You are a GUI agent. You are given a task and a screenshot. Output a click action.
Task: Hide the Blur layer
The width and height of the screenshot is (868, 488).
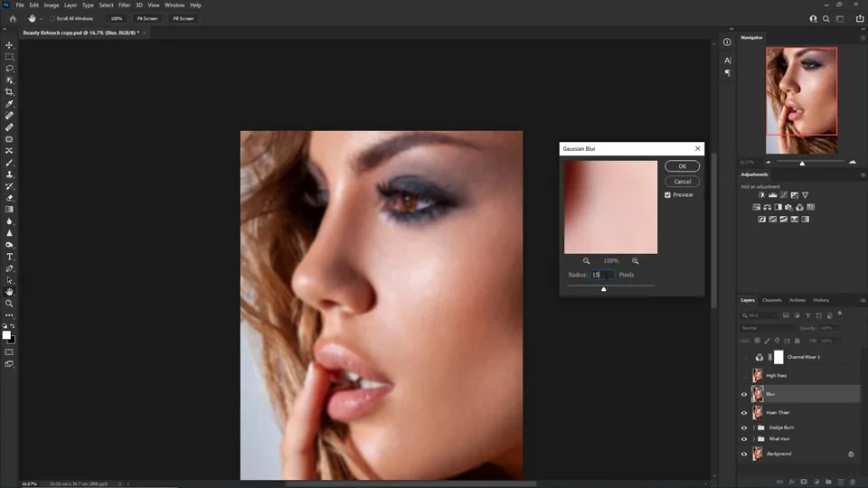pos(744,395)
